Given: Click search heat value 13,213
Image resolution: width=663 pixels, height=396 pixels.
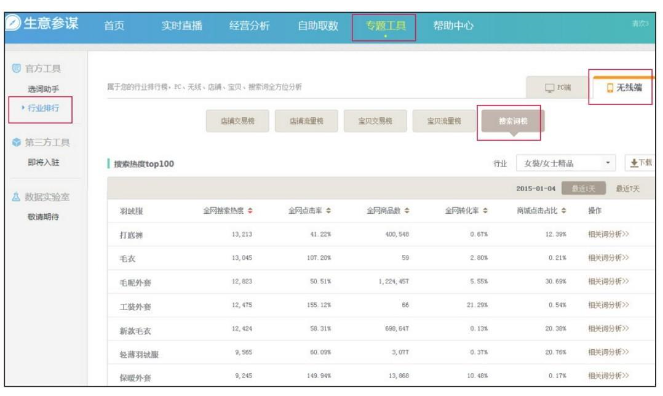Looking at the screenshot, I should click(242, 234).
